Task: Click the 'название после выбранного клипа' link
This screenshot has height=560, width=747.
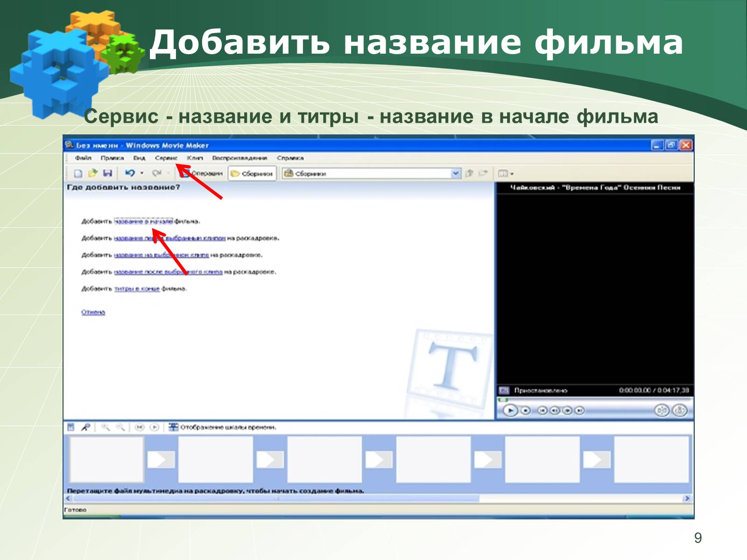Action: point(168,272)
